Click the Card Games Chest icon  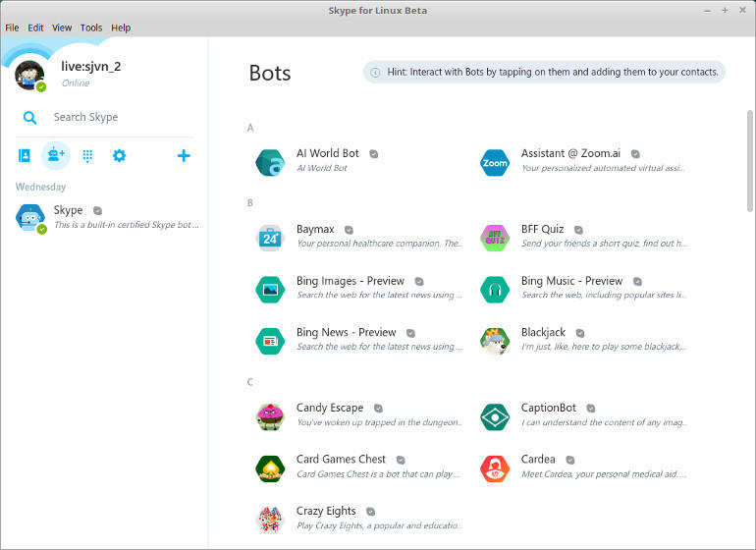click(270, 468)
